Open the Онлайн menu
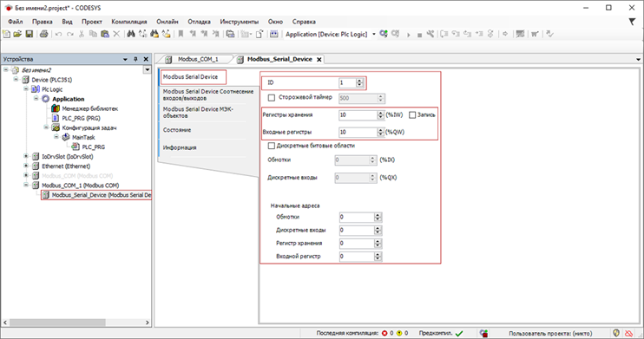 click(168, 22)
